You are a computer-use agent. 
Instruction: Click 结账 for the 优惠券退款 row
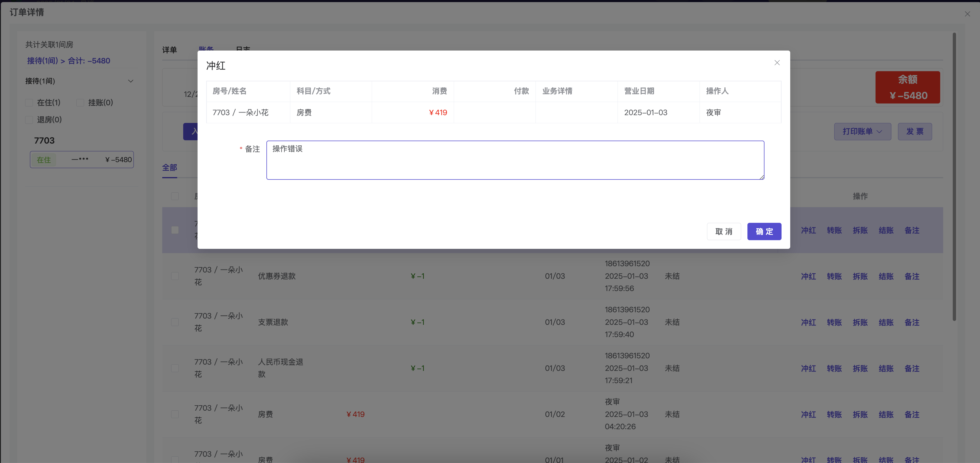886,276
